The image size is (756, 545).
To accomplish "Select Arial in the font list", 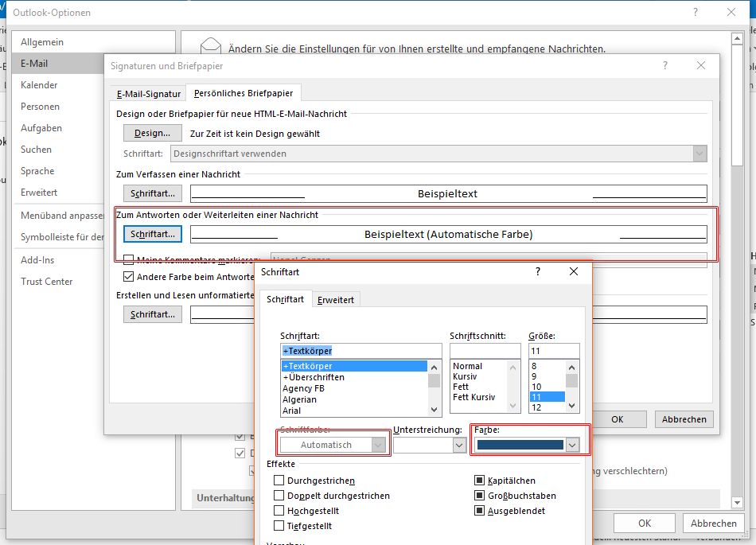I will click(x=354, y=411).
